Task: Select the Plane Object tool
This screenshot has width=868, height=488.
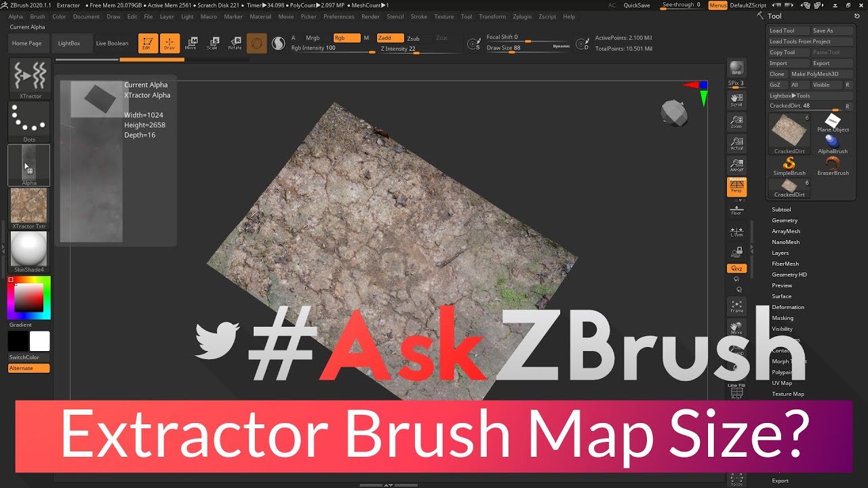Action: tap(833, 123)
